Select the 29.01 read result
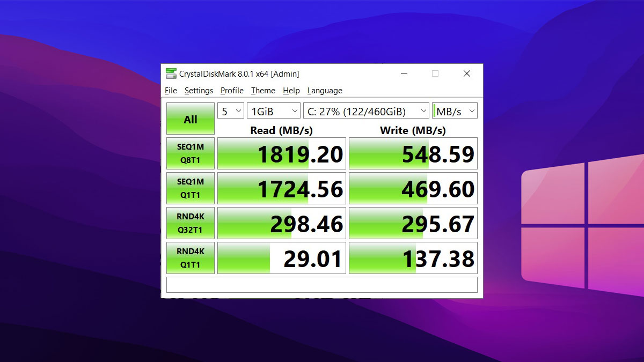The image size is (644, 362). 282,258
